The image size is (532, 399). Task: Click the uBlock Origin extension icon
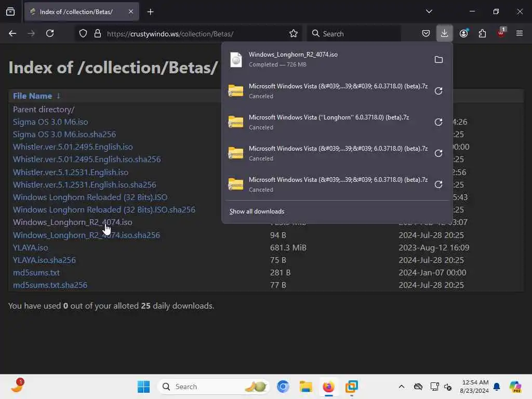click(x=501, y=33)
